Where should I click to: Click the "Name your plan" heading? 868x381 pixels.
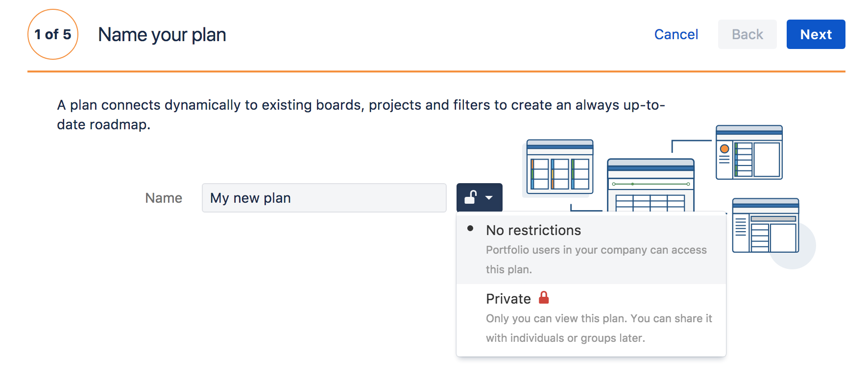162,35
